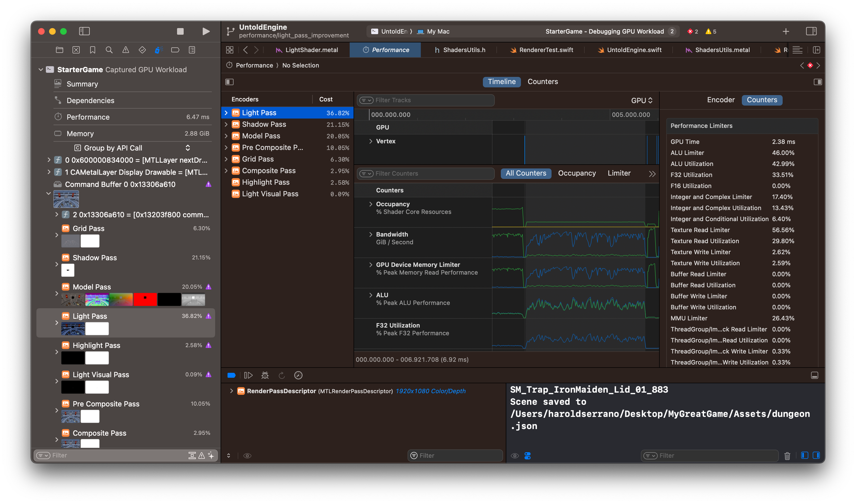The height and width of the screenshot is (504, 856).
Task: Click the red error count badge
Action: coord(693,32)
